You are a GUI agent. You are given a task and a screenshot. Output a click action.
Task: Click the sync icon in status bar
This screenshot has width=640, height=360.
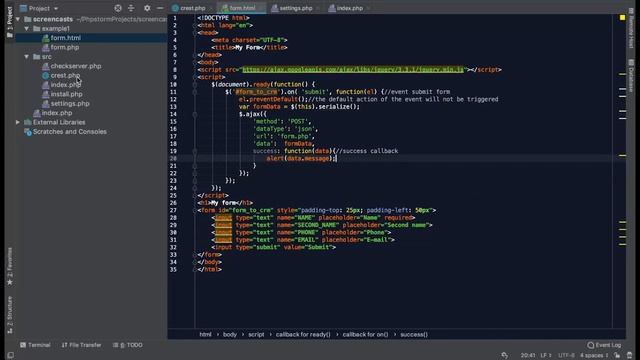[x=505, y=356]
